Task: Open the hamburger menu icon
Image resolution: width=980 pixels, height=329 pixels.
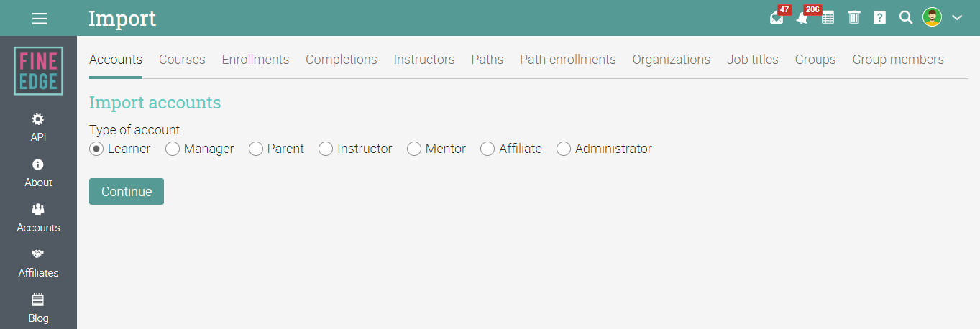Action: (x=39, y=19)
